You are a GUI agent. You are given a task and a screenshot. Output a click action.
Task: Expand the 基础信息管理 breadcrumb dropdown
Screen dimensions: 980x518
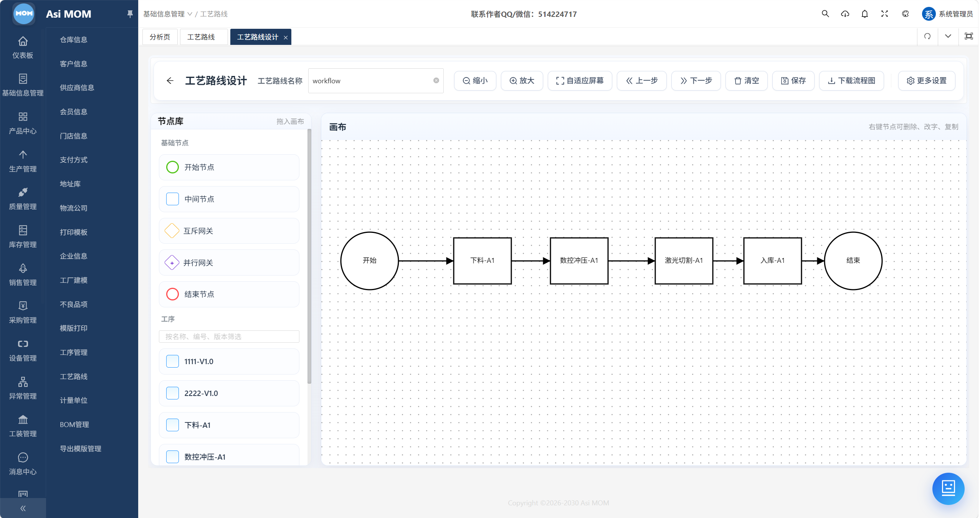click(x=168, y=14)
